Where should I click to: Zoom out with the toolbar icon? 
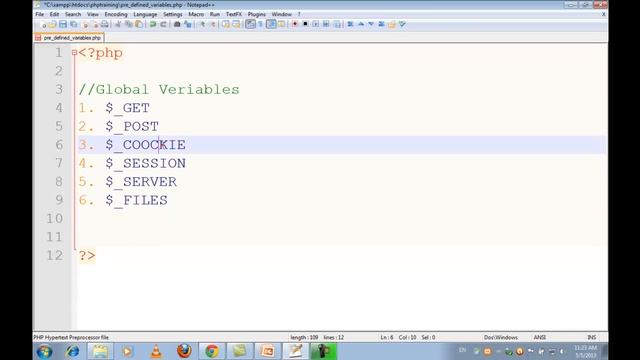(213, 24)
